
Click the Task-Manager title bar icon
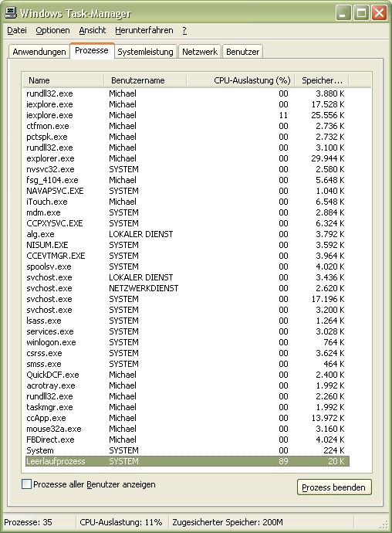11,12
